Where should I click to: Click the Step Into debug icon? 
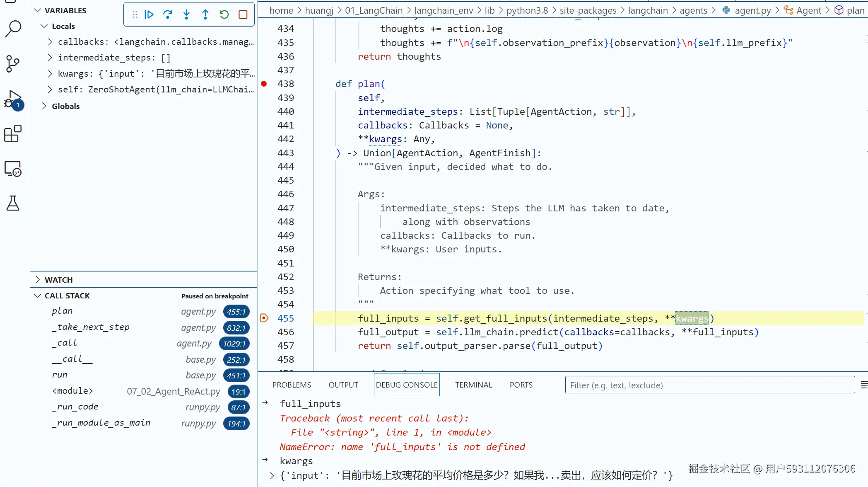(x=186, y=15)
